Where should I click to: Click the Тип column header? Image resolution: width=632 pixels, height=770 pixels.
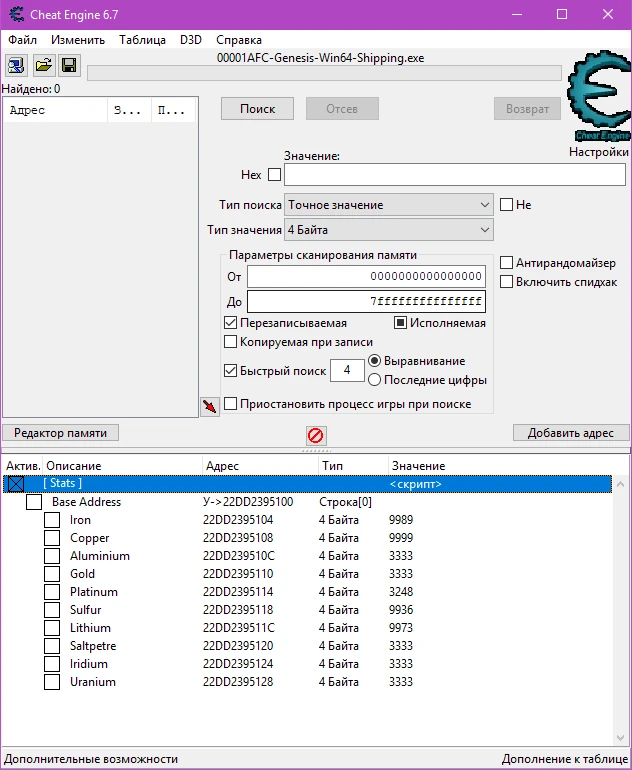353,466
